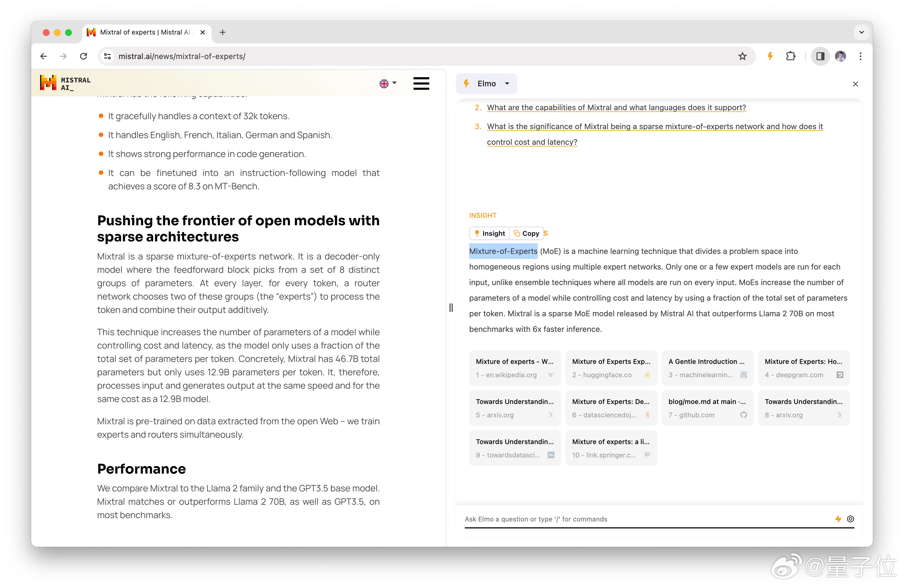Click the Copy icon in Insight panel

526,233
